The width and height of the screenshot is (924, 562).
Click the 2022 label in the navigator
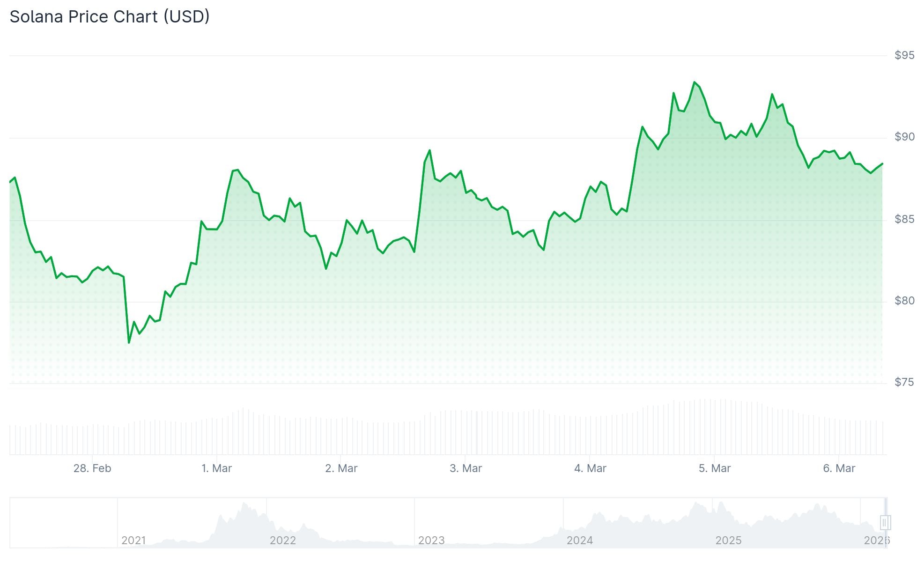coord(282,540)
